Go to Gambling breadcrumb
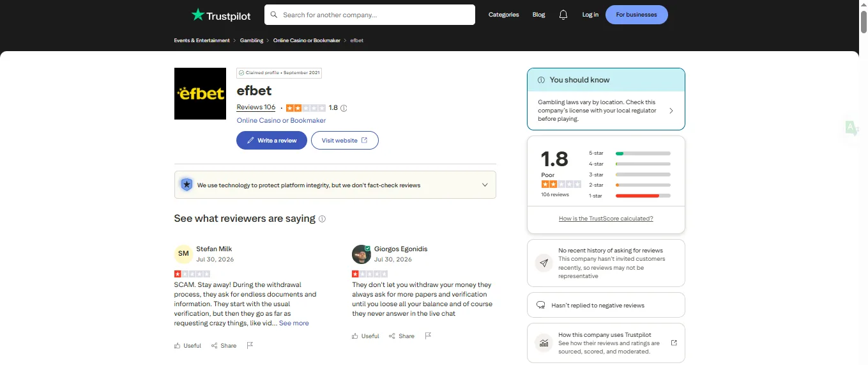Screen dimensions: 868x365 coord(252,40)
